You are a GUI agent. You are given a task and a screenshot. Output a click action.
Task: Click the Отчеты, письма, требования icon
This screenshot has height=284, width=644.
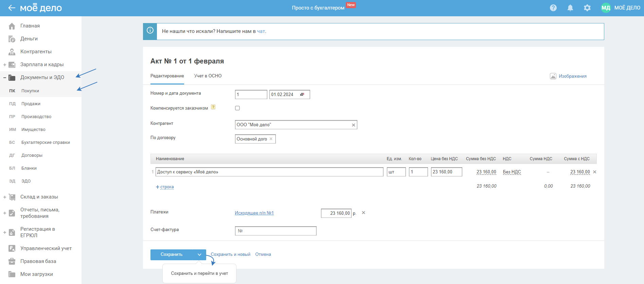12,213
